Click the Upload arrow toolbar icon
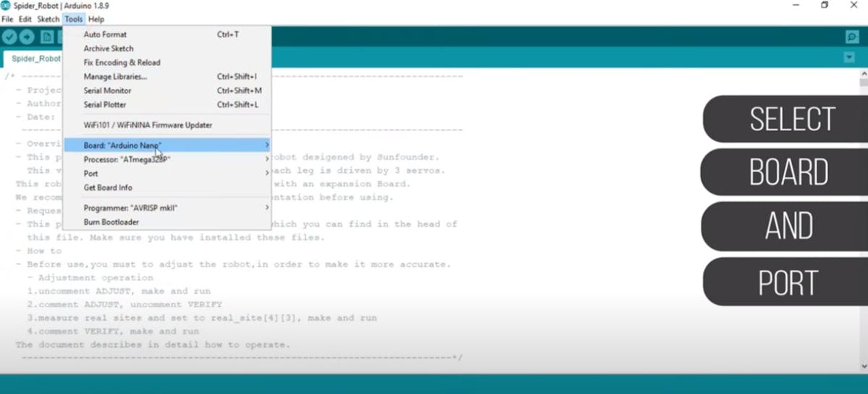868x394 pixels. click(27, 37)
